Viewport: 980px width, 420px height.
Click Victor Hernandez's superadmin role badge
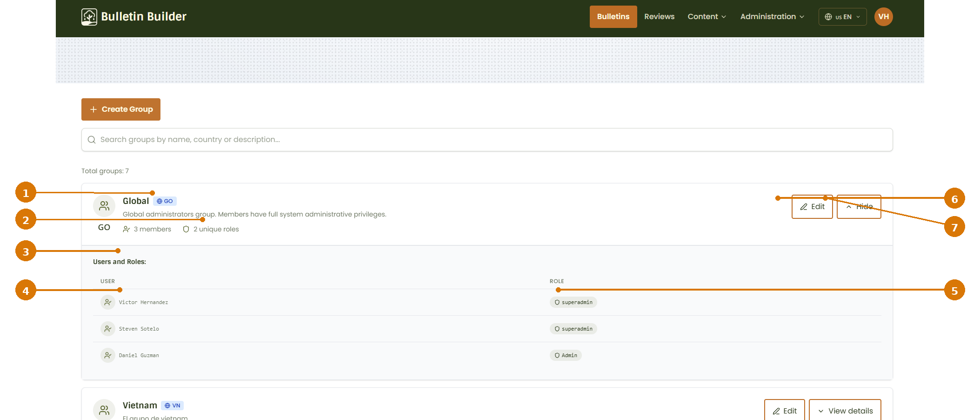click(x=573, y=302)
